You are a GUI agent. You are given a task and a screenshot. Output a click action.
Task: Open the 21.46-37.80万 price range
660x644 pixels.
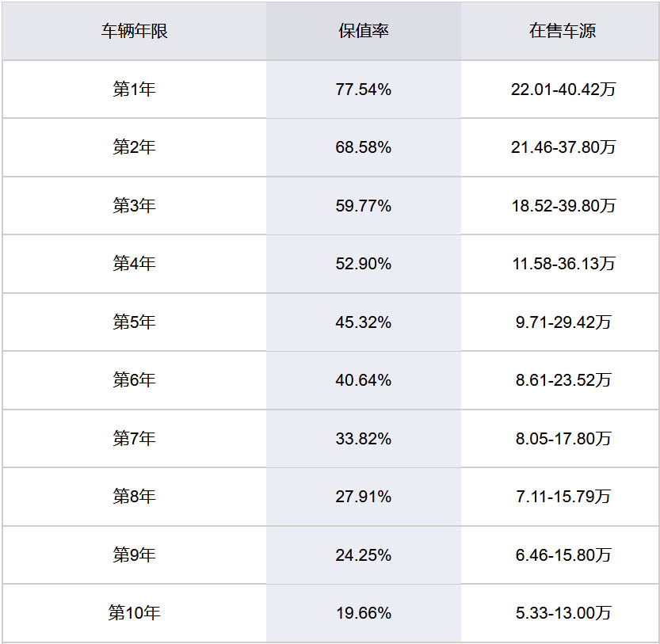click(563, 147)
